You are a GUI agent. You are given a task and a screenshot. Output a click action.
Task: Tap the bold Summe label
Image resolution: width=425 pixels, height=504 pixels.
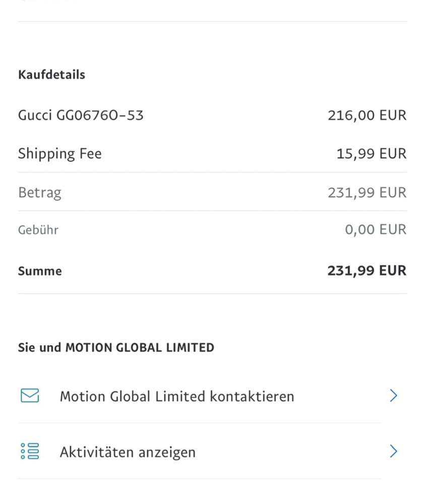coord(40,271)
